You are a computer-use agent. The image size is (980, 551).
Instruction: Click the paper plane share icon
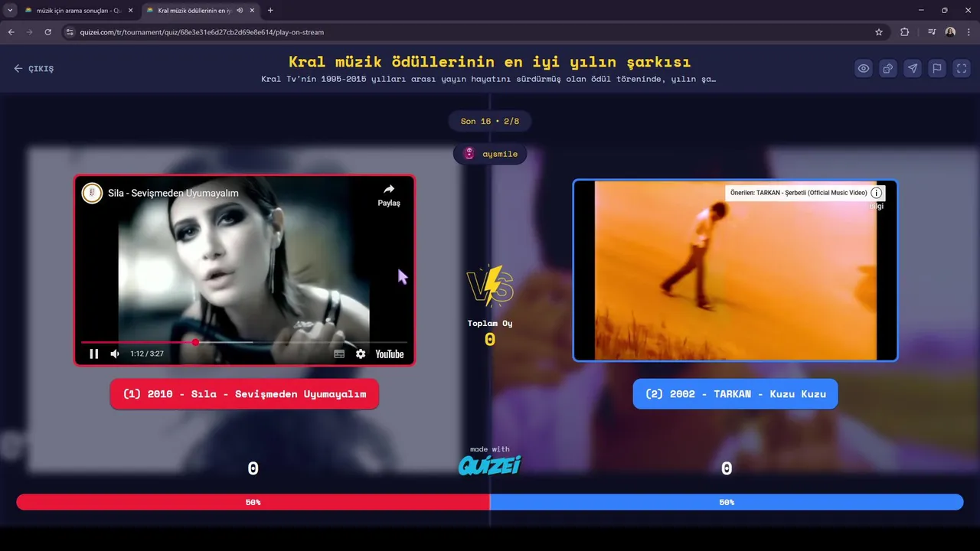coord(913,68)
